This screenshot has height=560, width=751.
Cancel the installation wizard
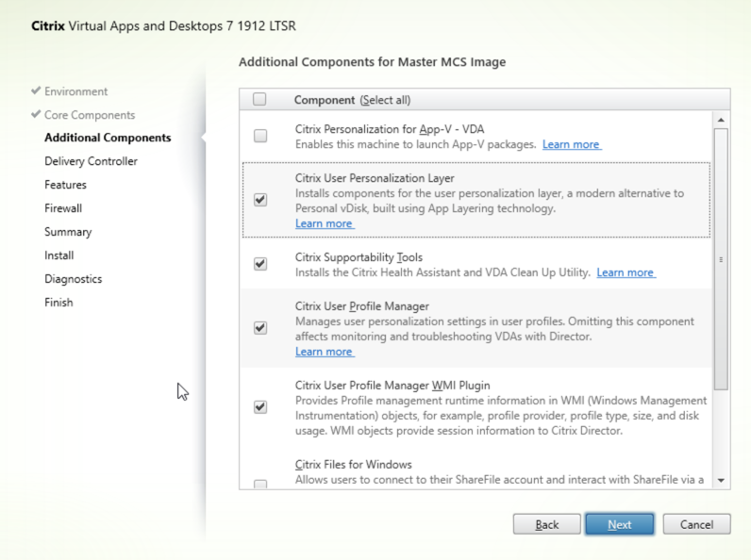coord(697,524)
